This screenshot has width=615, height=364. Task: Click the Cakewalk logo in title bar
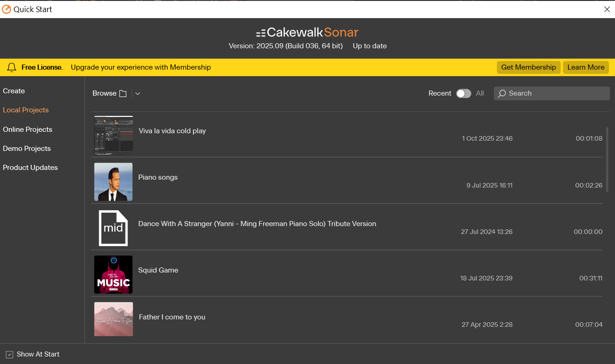7,9
